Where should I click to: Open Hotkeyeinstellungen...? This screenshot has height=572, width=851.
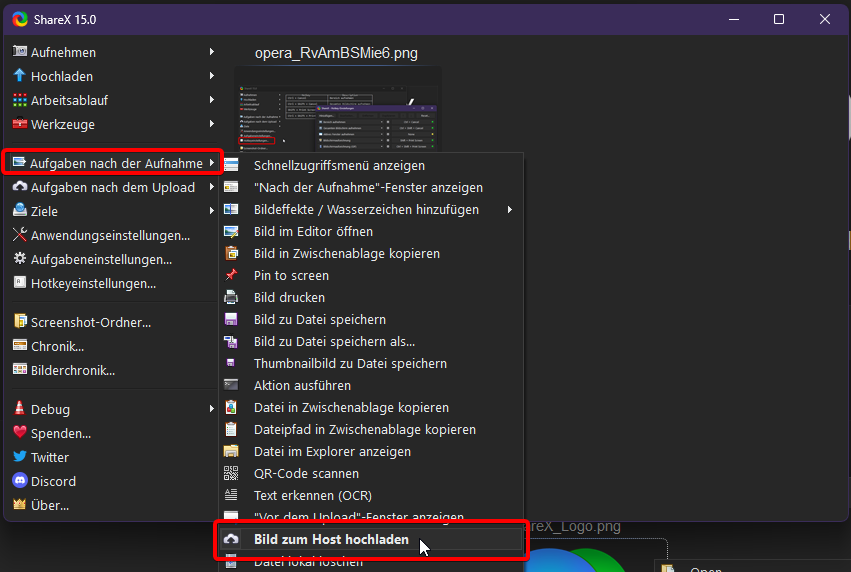[x=93, y=283]
